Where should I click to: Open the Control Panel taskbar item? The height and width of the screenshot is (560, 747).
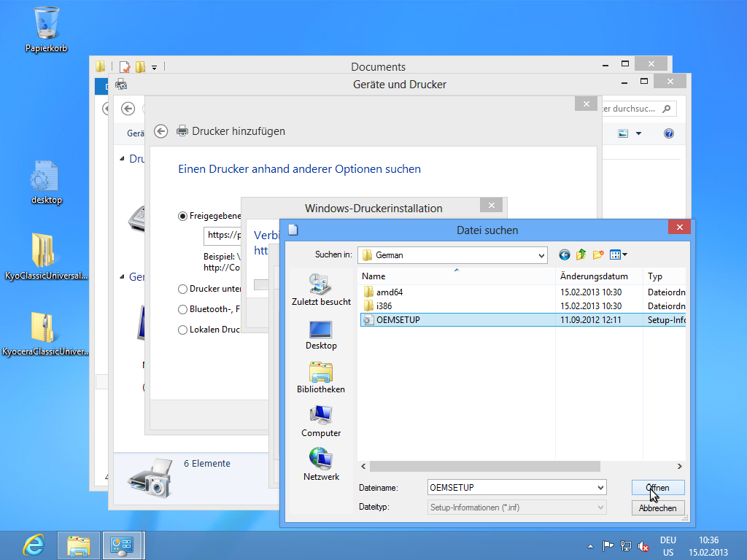tap(123, 545)
